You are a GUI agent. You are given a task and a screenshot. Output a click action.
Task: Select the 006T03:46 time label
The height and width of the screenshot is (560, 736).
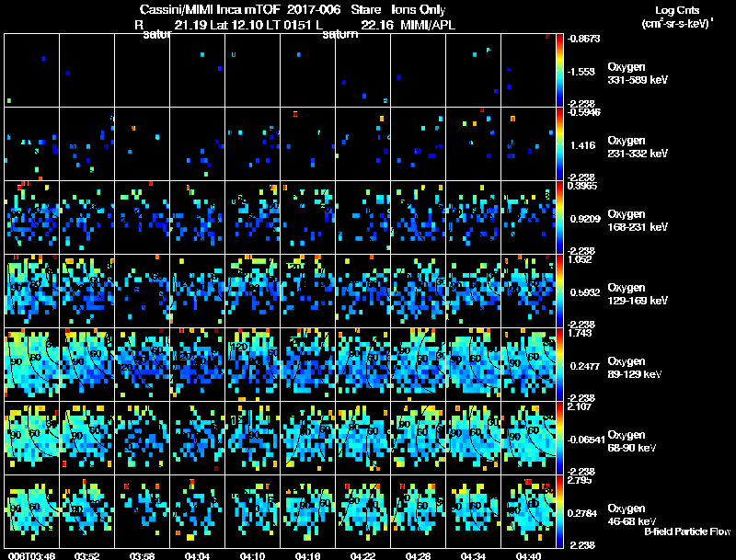(32, 556)
